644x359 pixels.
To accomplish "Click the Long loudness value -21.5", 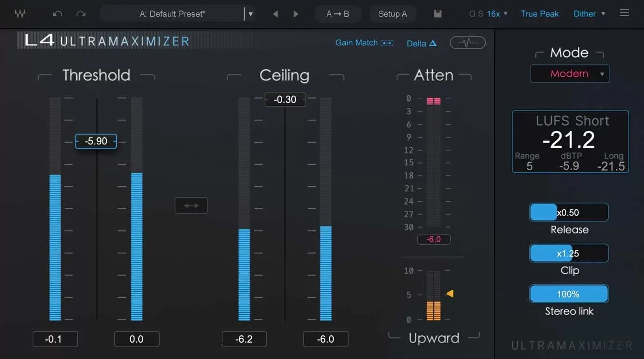I will tap(611, 166).
